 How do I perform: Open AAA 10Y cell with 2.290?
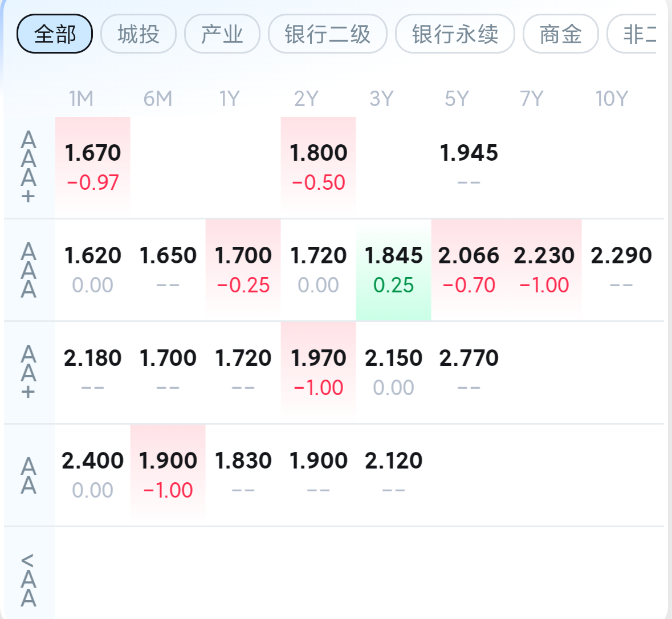click(x=621, y=270)
